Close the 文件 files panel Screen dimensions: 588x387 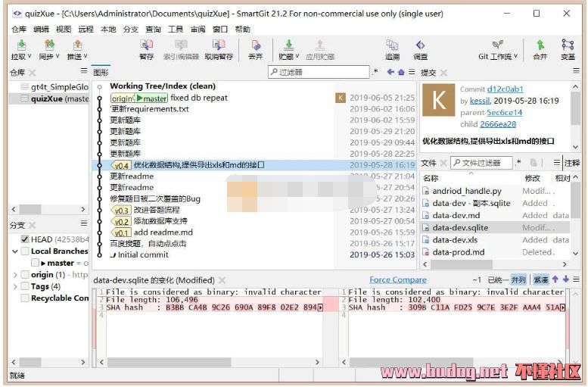(443, 163)
